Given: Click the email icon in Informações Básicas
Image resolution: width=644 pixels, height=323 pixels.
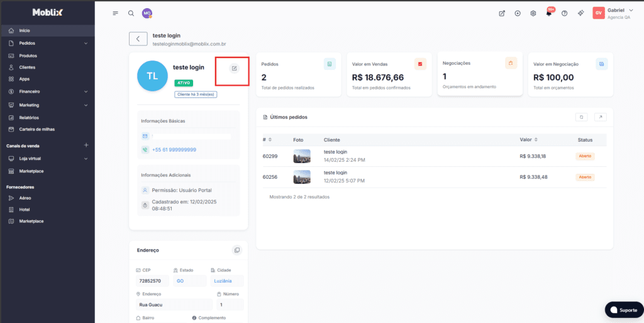Looking at the screenshot, I should pos(145,136).
